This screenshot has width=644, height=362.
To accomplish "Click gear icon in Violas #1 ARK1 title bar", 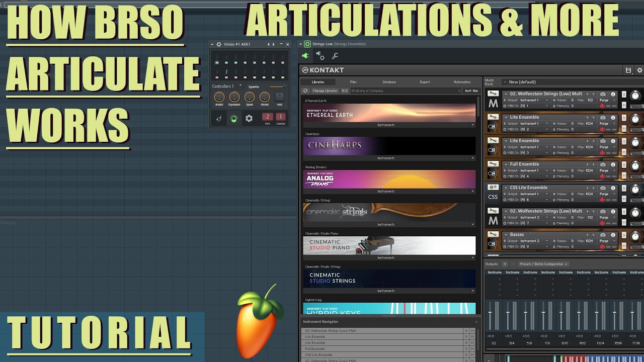I will (x=219, y=44).
